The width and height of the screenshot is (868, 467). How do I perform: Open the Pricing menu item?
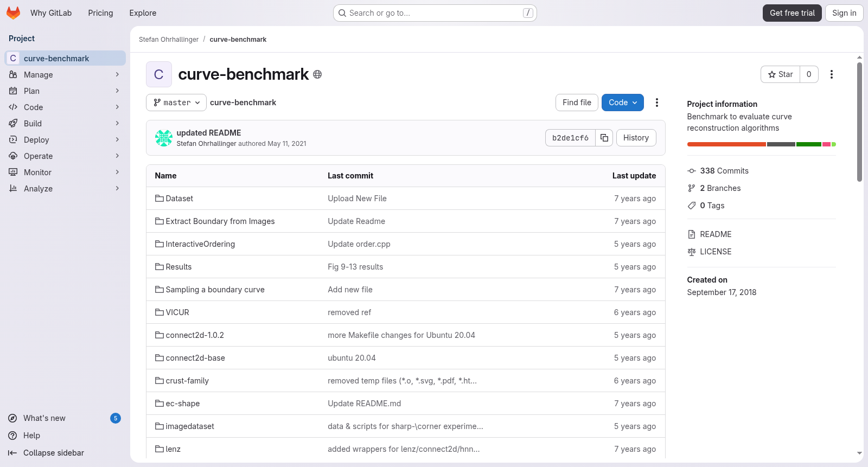[100, 13]
